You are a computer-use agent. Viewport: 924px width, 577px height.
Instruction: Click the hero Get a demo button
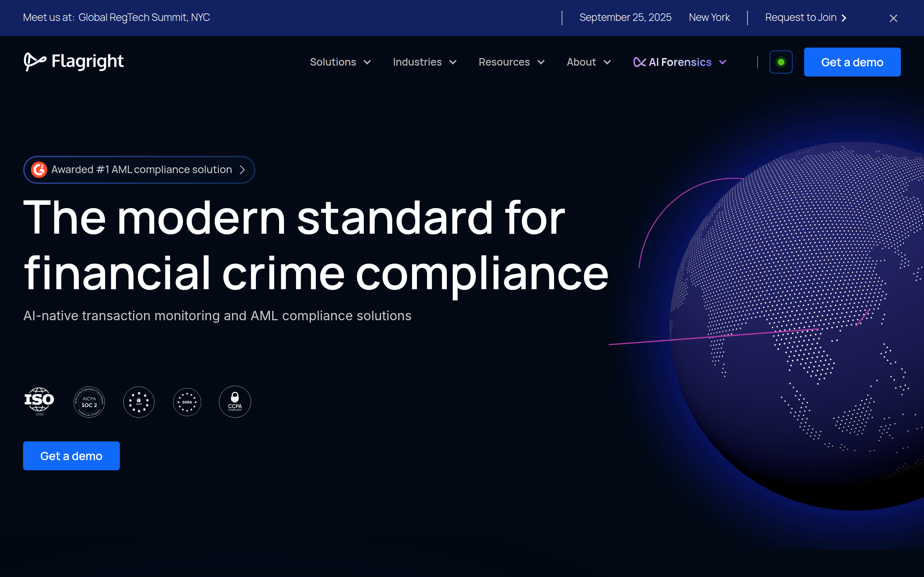[71, 455]
